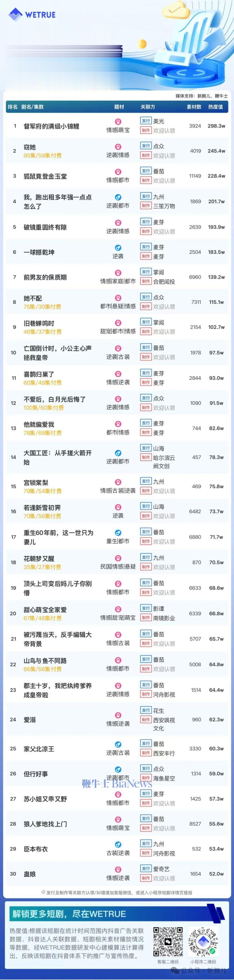Select the 素材数 column header

194,107
